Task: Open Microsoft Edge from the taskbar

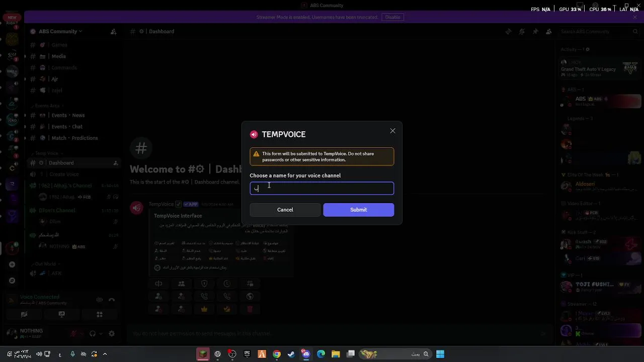Action: (x=321, y=354)
